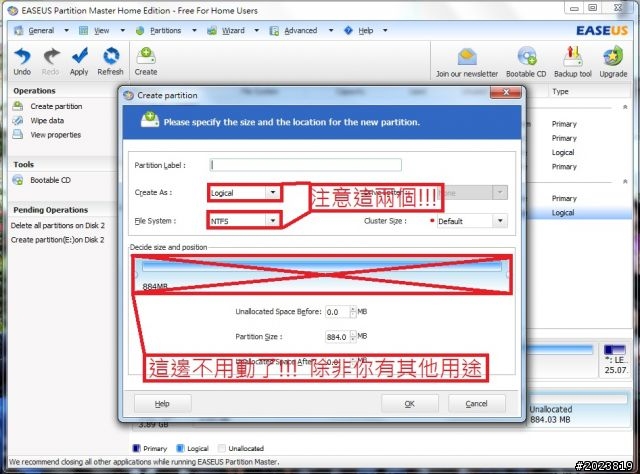Click the left handle of the partition bar
The image size is (640, 474).
click(x=138, y=274)
